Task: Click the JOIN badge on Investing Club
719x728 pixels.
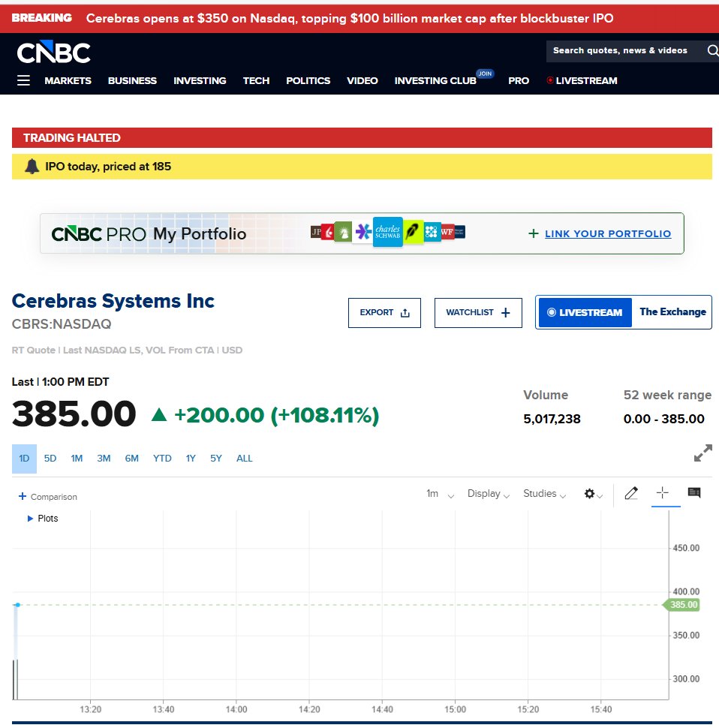Action: (x=485, y=74)
